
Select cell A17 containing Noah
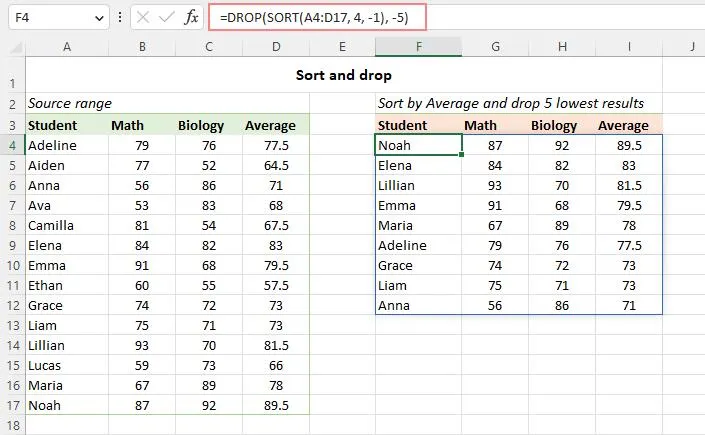coord(67,405)
